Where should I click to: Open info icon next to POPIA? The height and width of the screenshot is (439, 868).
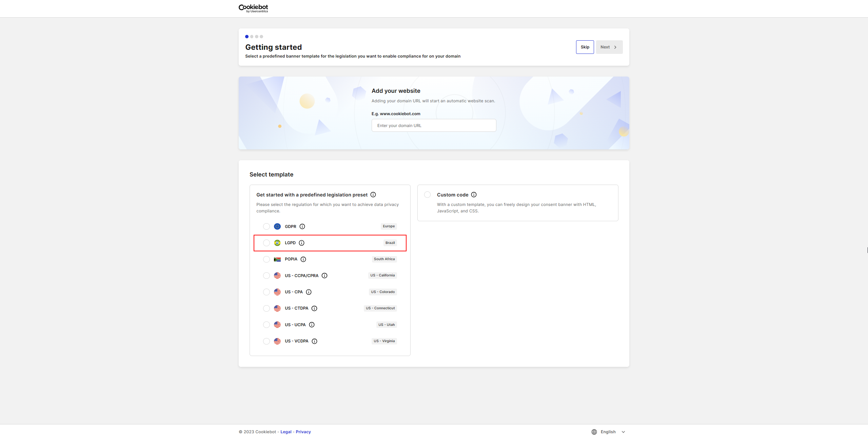click(x=303, y=259)
